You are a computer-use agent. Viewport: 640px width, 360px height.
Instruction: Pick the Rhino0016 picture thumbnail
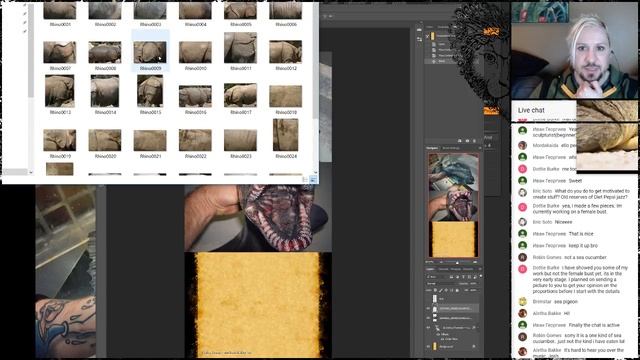(x=195, y=96)
